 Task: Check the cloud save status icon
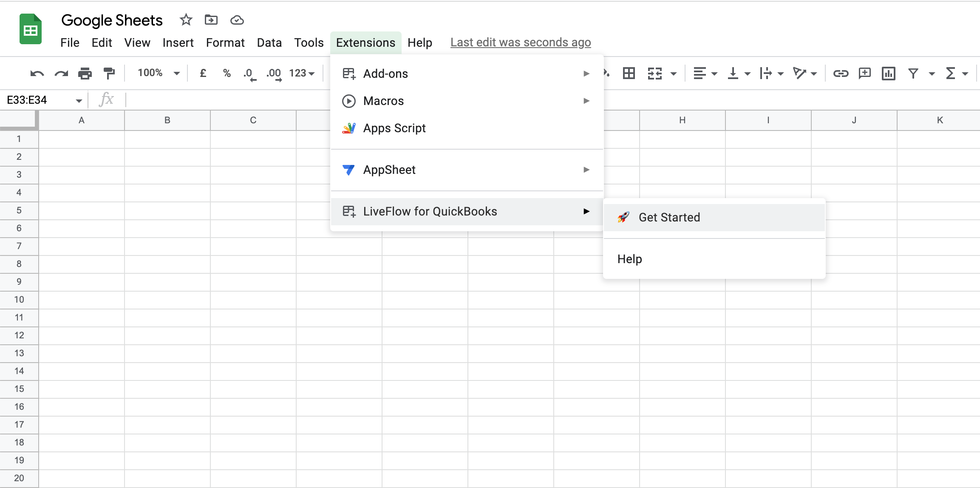click(x=237, y=20)
